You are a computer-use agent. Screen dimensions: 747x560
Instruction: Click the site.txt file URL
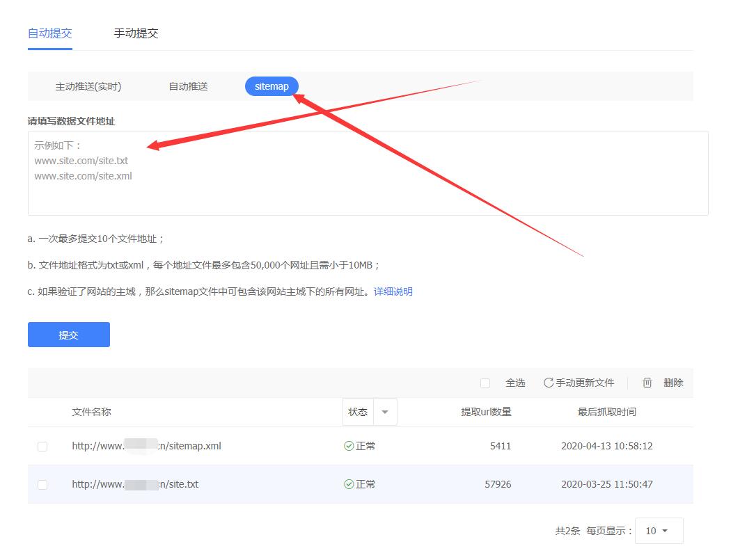coord(135,484)
